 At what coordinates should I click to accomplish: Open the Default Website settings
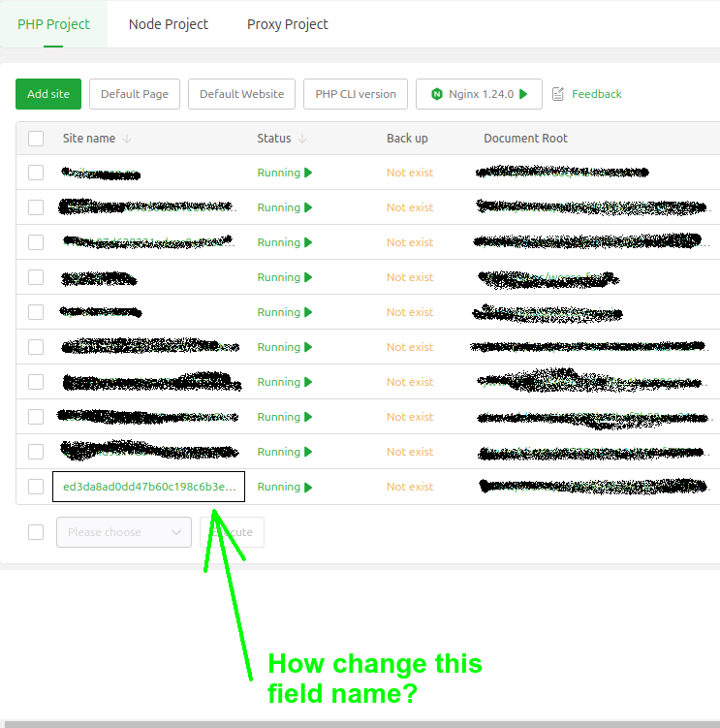click(241, 94)
